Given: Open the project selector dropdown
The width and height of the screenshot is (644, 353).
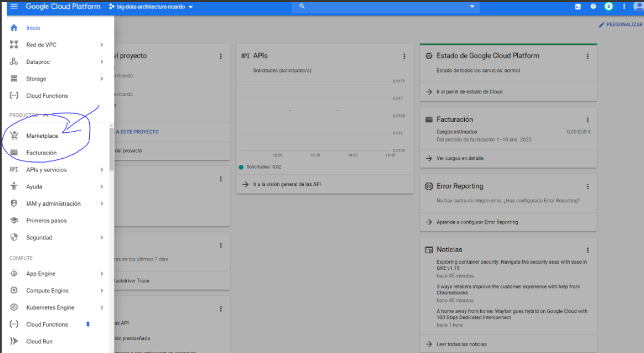Looking at the screenshot, I should click(152, 7).
